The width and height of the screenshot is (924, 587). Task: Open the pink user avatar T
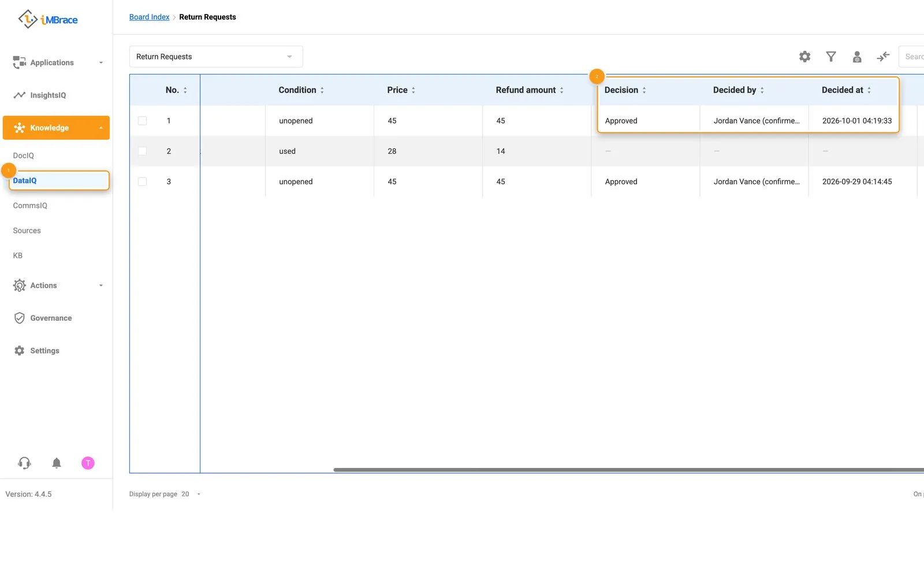pyautogui.click(x=88, y=463)
